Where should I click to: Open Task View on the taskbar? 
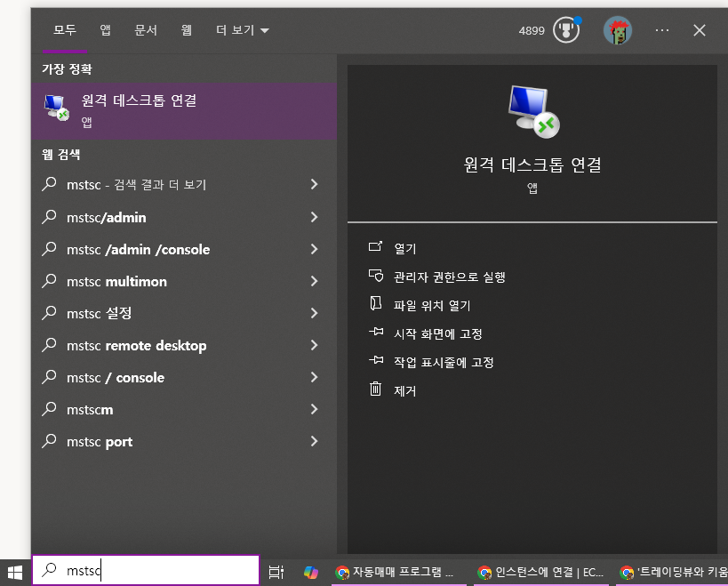(x=276, y=572)
